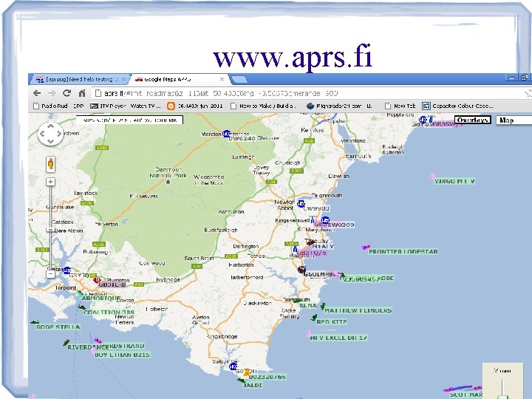Go back with the browser back arrow
The image size is (532, 399).
click(x=37, y=93)
